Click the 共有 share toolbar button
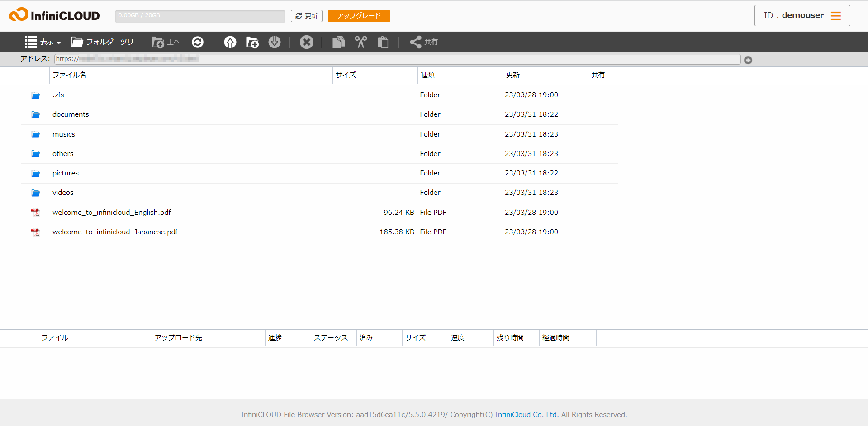Image resolution: width=868 pixels, height=426 pixels. (x=424, y=42)
